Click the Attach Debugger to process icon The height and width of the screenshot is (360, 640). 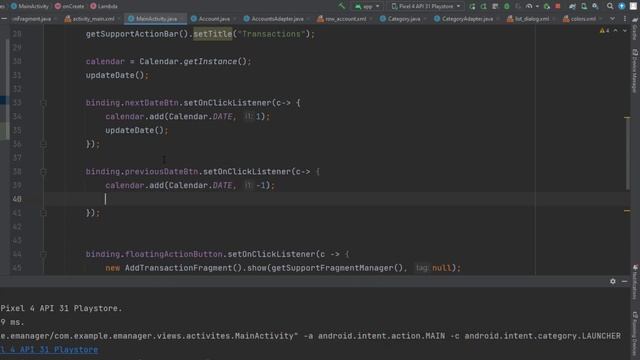(547, 6)
